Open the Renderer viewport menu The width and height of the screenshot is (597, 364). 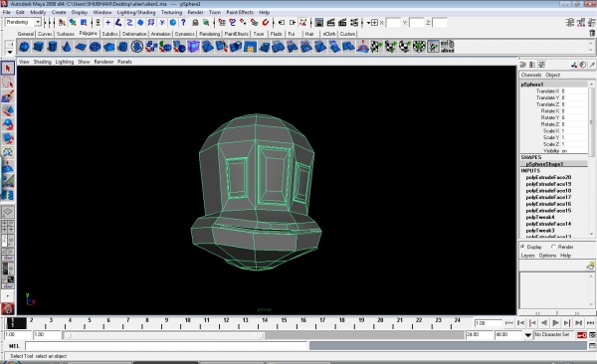click(103, 62)
